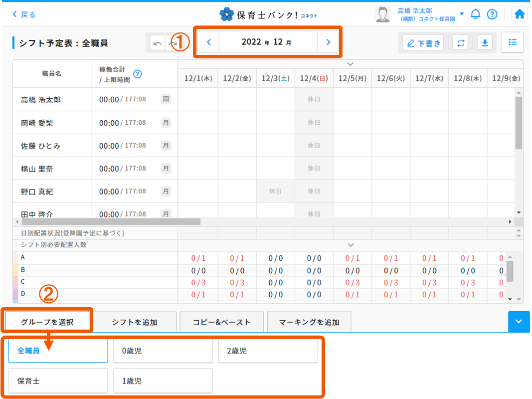
Task: Select the 0歳児 group
Action: click(x=163, y=351)
